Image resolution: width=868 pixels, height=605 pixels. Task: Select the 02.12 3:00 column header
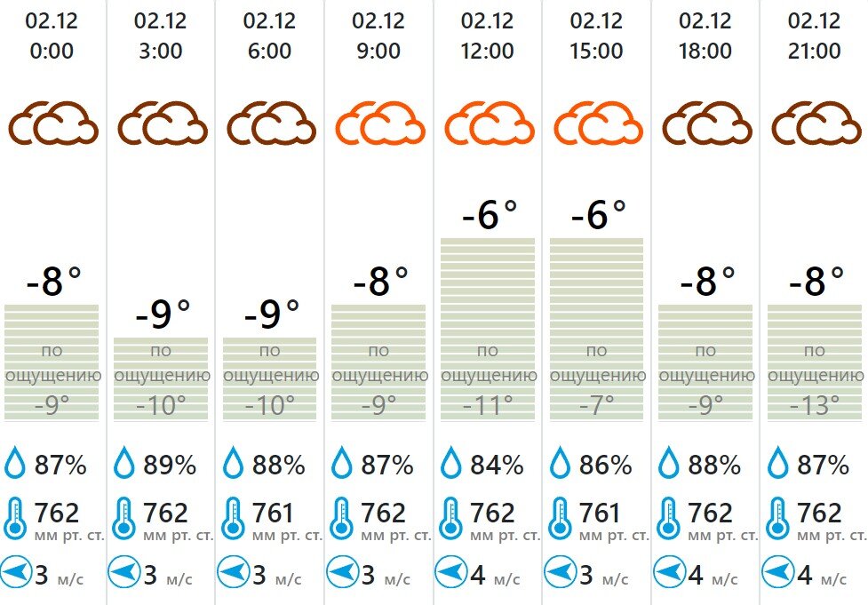tap(161, 36)
